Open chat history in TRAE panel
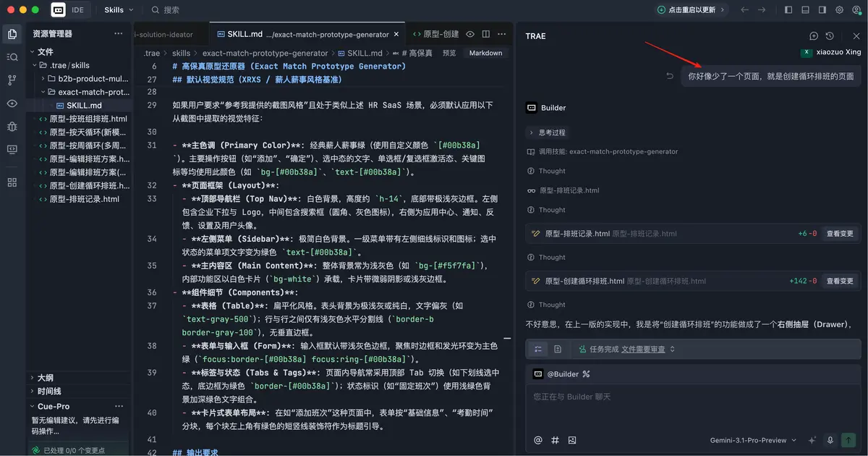The height and width of the screenshot is (456, 868). (x=830, y=35)
